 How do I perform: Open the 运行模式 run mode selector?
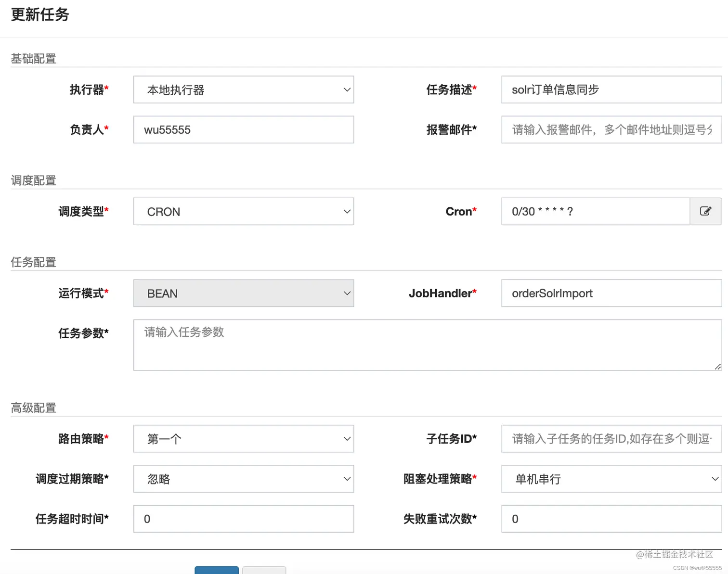pyautogui.click(x=243, y=293)
